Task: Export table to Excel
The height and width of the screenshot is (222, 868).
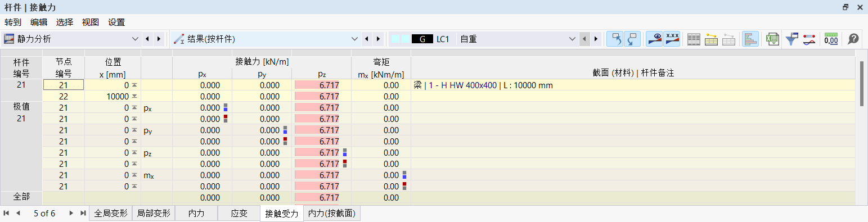Action: pyautogui.click(x=772, y=39)
